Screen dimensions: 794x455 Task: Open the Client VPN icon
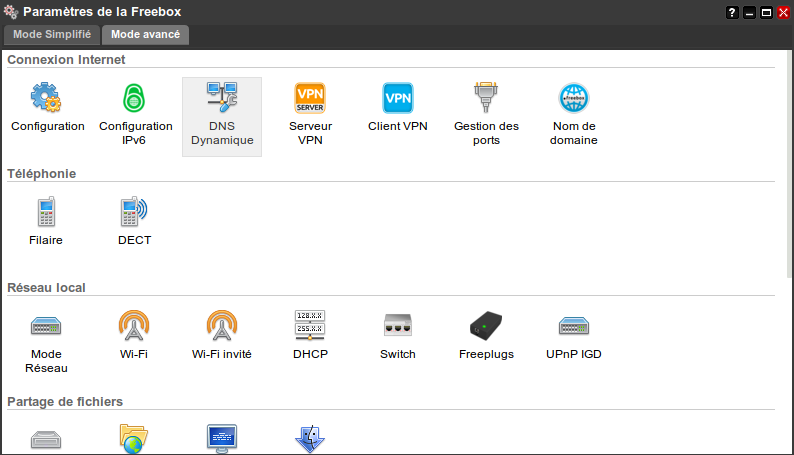[x=397, y=98]
